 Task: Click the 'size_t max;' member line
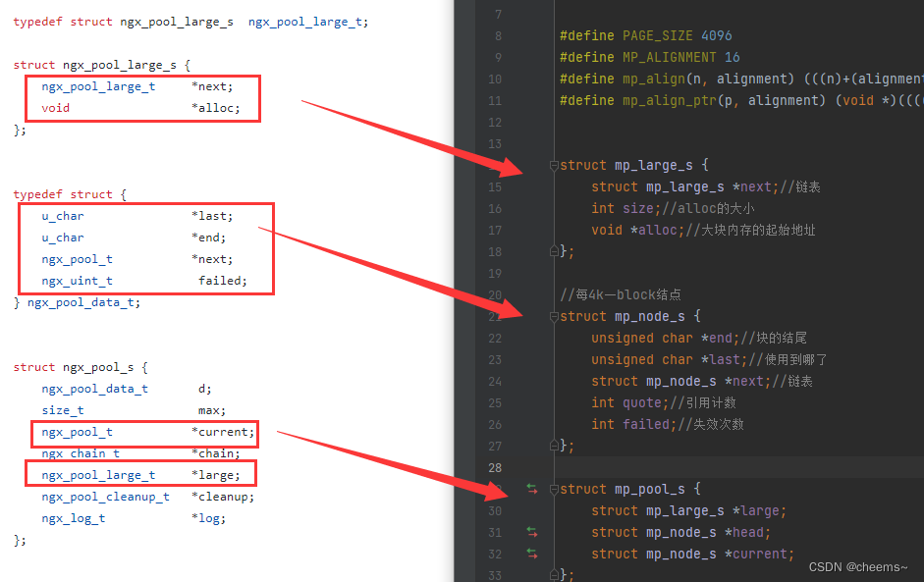pyautogui.click(x=134, y=410)
